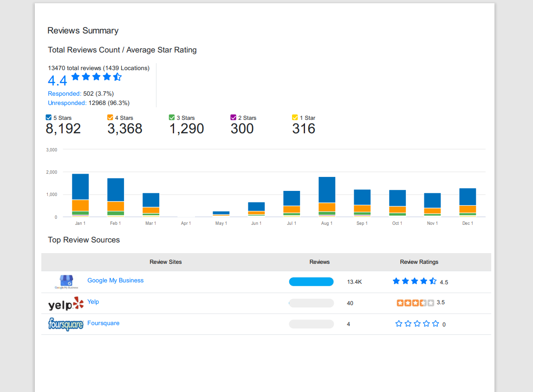Toggle the 3 Stars checkbox
This screenshot has width=533, height=392.
point(172,118)
